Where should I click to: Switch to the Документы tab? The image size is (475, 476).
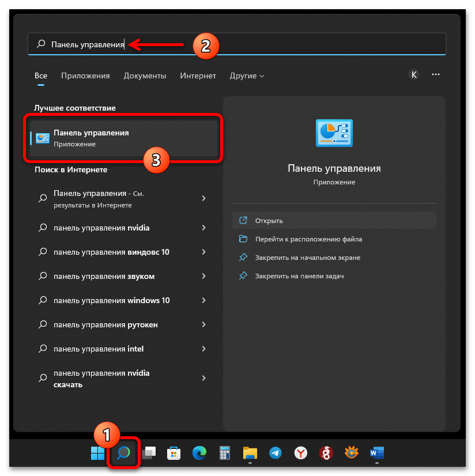click(145, 76)
